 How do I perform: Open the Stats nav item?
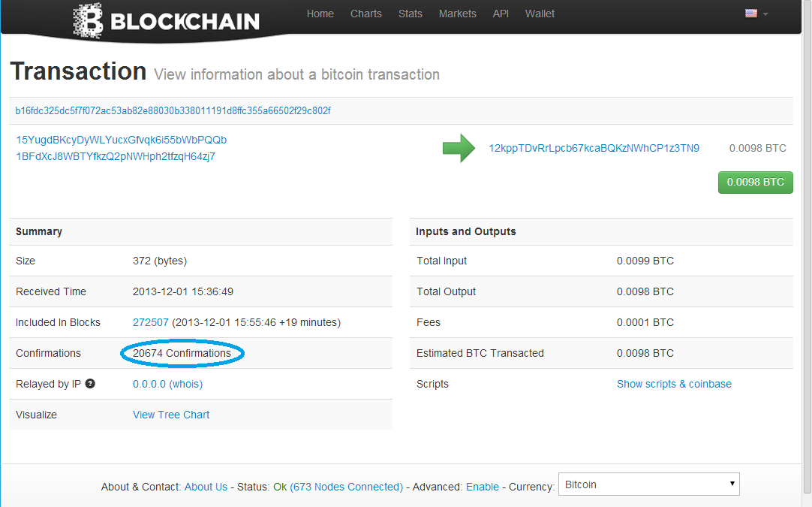(x=411, y=14)
